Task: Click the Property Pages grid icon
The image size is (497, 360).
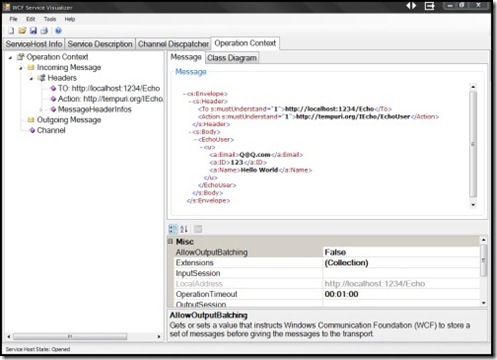Action: point(198,229)
